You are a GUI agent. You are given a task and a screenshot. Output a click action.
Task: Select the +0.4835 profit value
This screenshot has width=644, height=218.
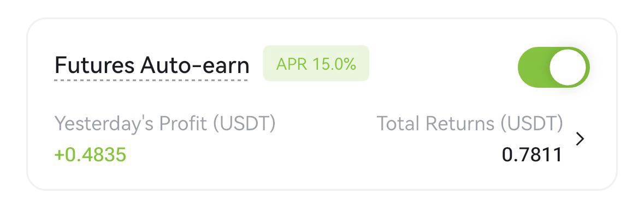tap(90, 155)
